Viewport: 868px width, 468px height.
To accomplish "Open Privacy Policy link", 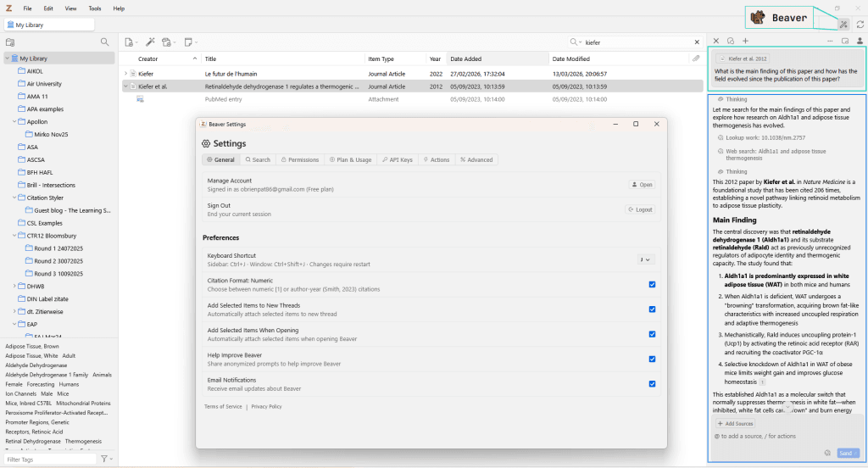I will pyautogui.click(x=266, y=406).
